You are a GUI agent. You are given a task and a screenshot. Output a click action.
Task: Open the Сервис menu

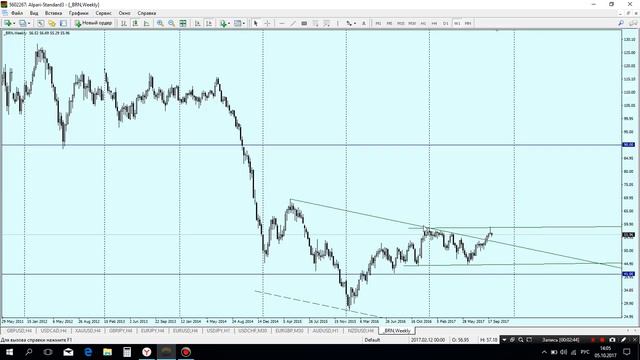pyautogui.click(x=103, y=13)
